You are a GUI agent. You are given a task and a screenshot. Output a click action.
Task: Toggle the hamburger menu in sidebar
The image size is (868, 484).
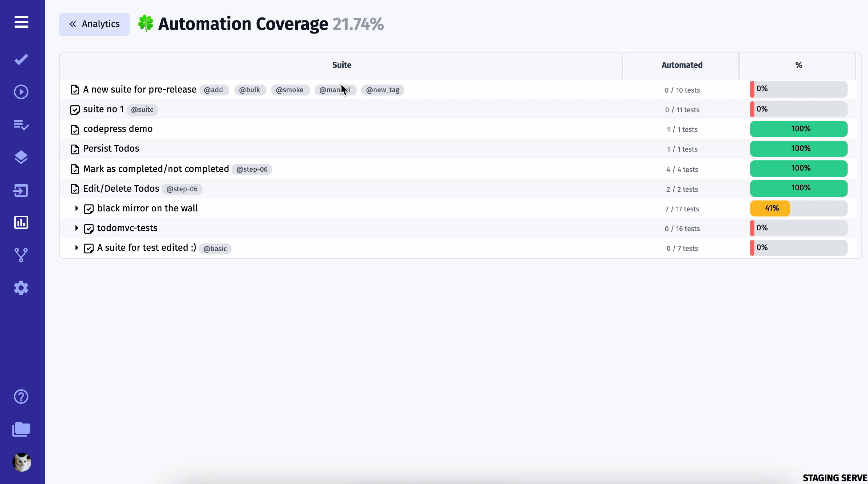pos(21,22)
